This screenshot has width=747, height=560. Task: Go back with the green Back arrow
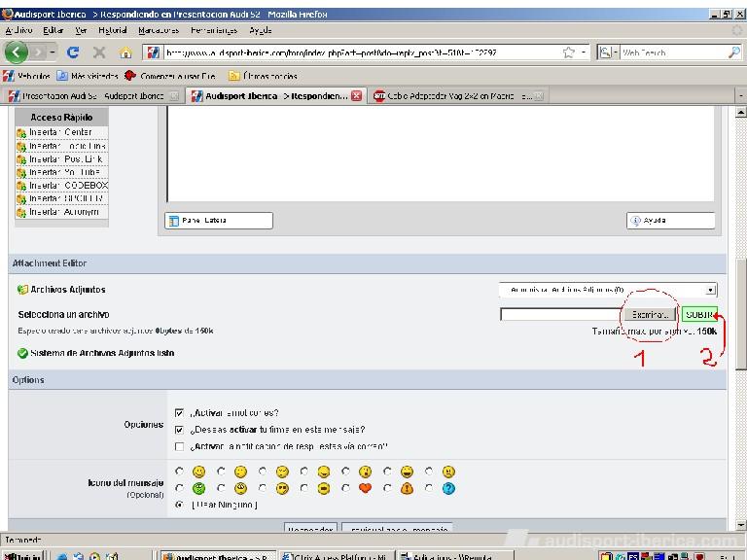pyautogui.click(x=17, y=52)
